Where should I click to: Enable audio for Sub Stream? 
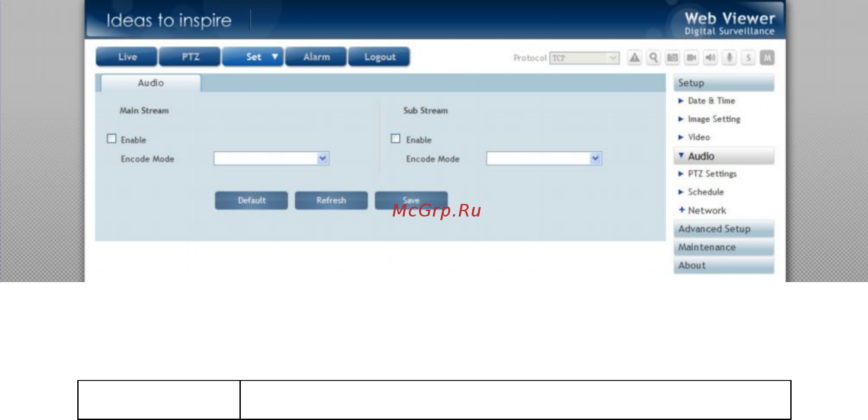tap(395, 139)
